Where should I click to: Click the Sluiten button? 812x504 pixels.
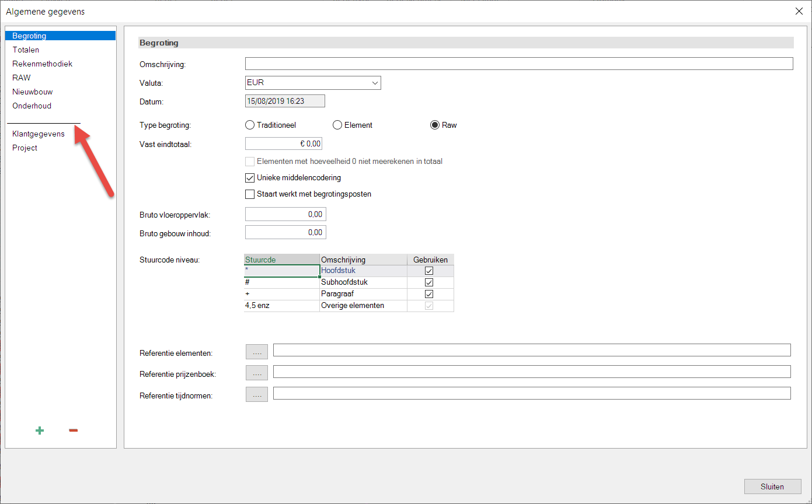pyautogui.click(x=772, y=487)
